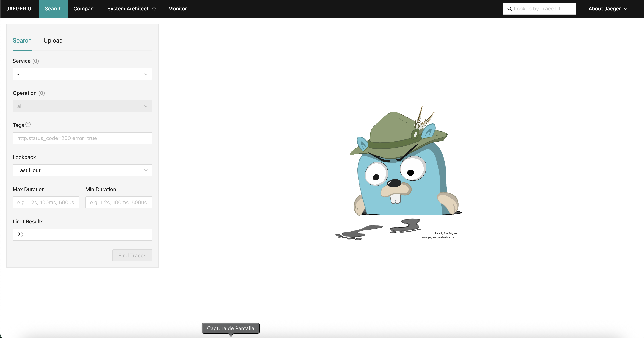Click the Min Duration label

tap(101, 189)
